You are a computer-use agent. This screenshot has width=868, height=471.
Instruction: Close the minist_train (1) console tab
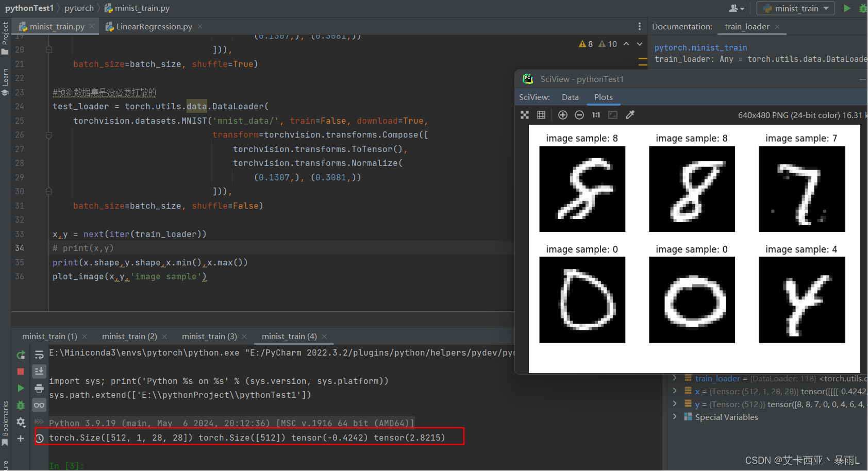[85, 337]
